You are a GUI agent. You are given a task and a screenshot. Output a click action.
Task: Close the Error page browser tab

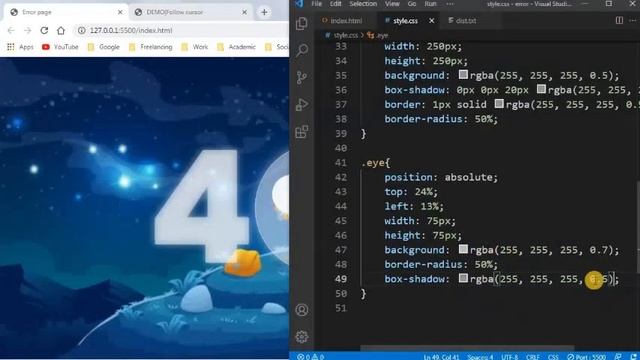(x=120, y=12)
